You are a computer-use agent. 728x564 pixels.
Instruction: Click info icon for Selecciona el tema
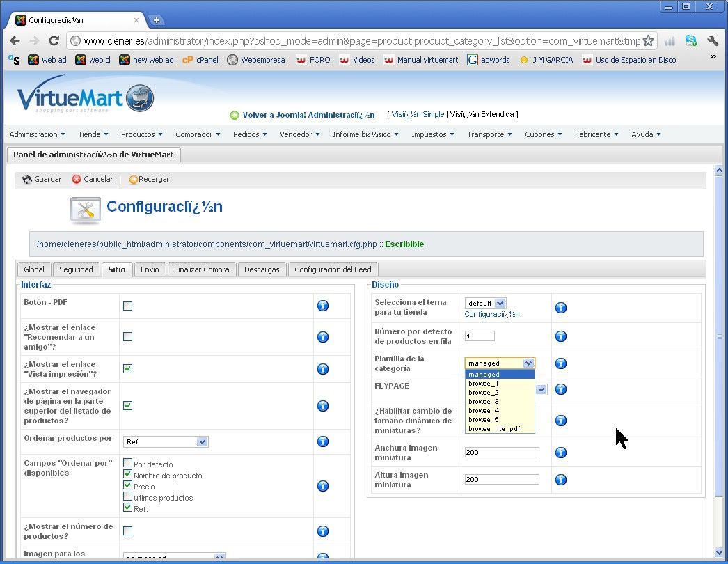click(561, 308)
